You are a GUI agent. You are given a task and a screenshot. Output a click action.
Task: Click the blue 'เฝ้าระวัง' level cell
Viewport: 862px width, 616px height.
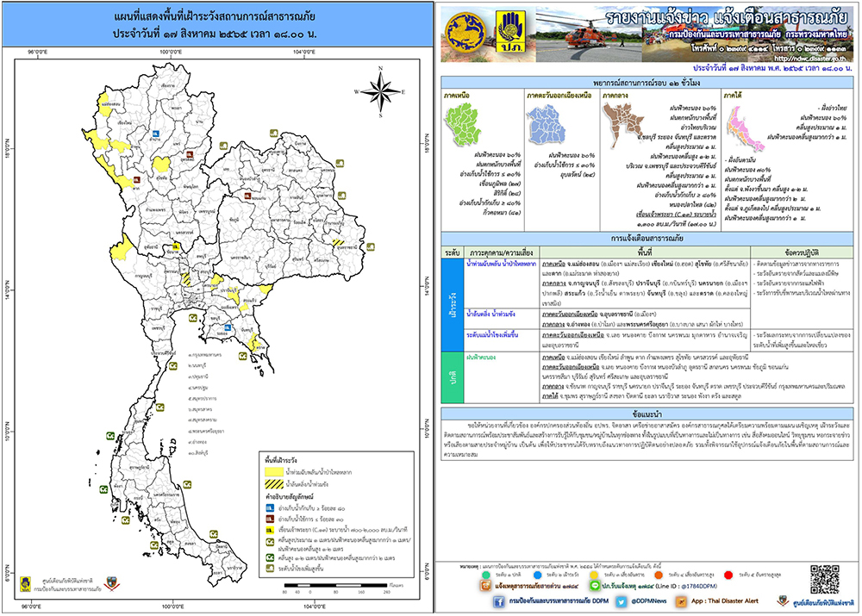click(453, 304)
